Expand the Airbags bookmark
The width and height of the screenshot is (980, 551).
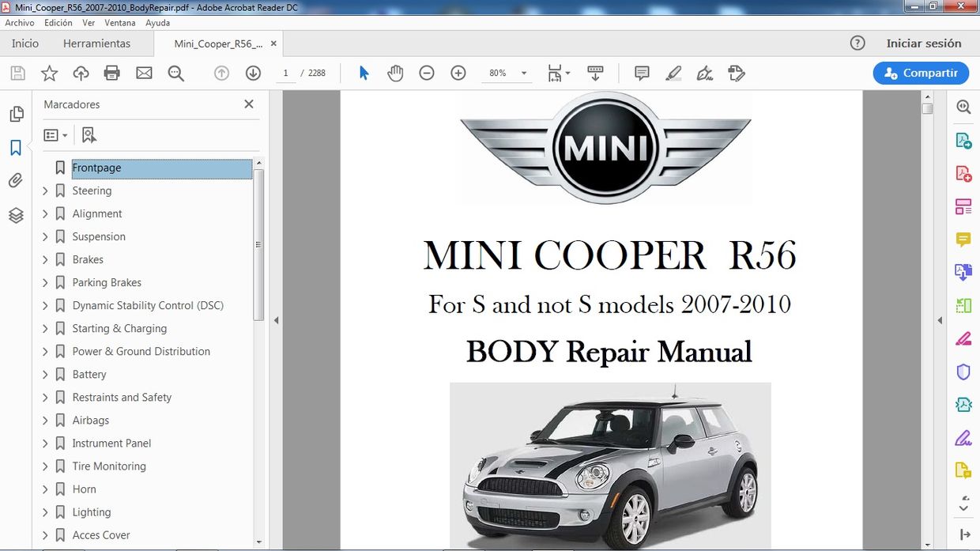(46, 420)
